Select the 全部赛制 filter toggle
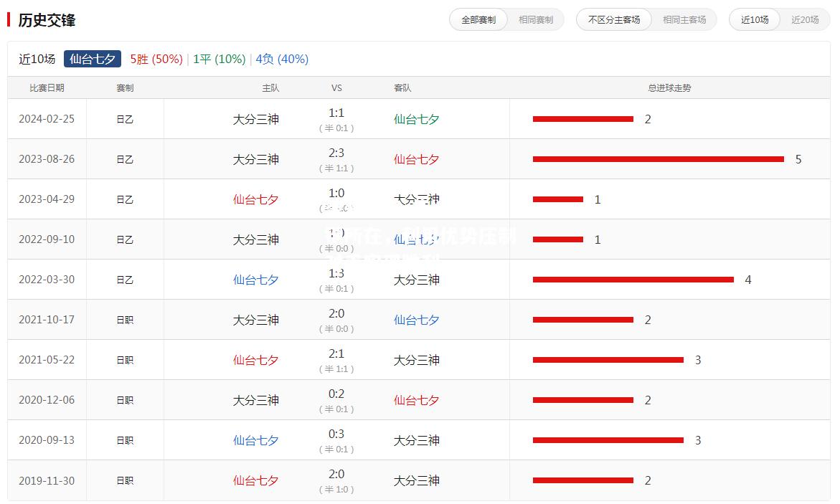The image size is (840, 504). point(478,20)
